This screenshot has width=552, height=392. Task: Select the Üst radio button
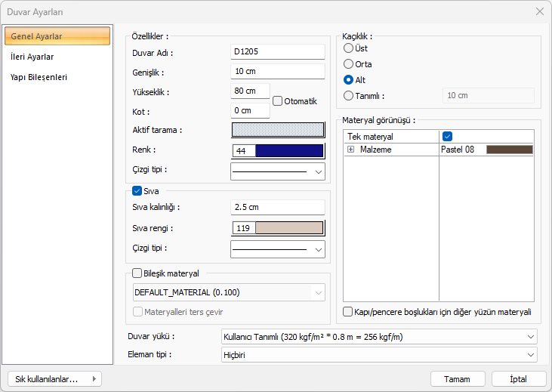(x=348, y=48)
